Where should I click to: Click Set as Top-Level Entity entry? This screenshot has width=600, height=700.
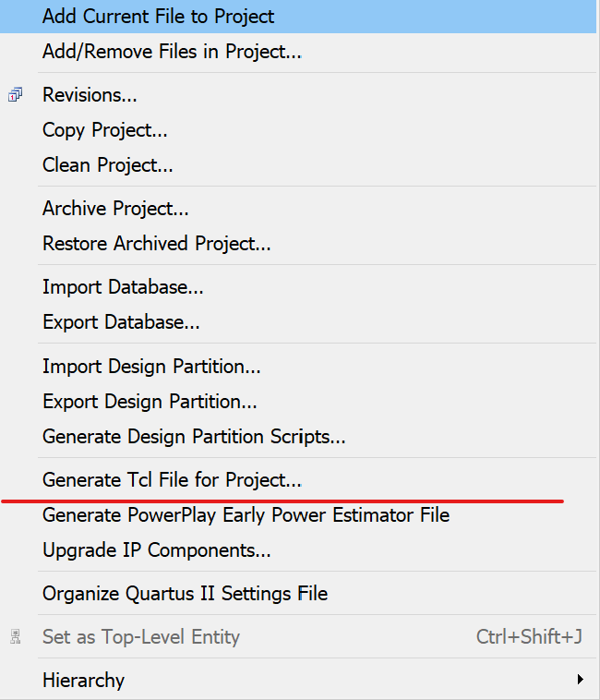140,636
